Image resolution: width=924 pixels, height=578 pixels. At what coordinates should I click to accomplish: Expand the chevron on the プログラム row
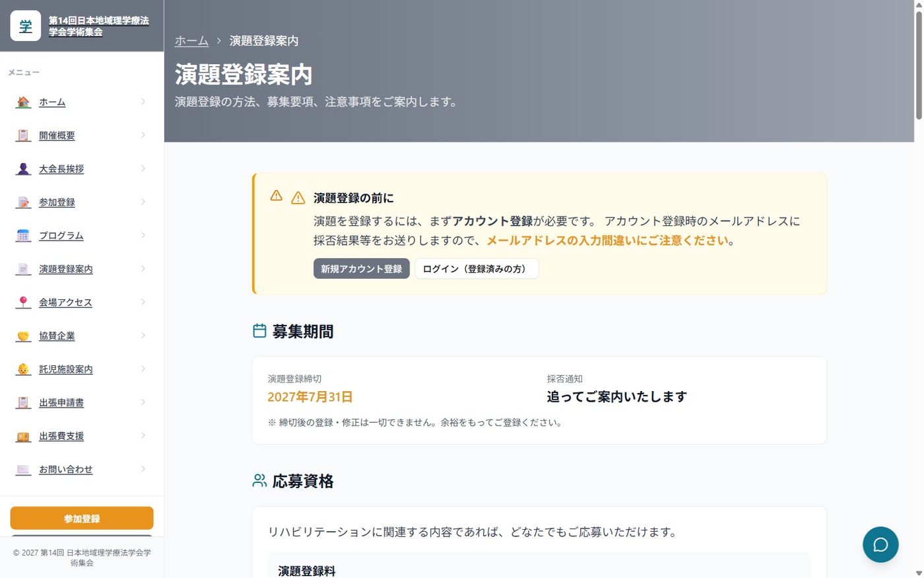143,235
